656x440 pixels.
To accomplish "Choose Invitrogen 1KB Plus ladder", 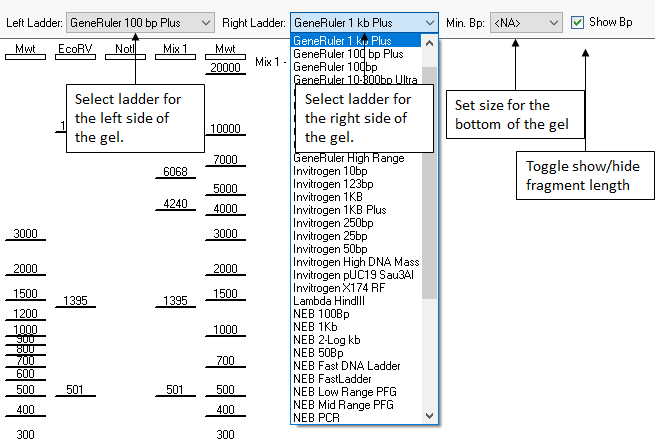I will click(x=331, y=210).
